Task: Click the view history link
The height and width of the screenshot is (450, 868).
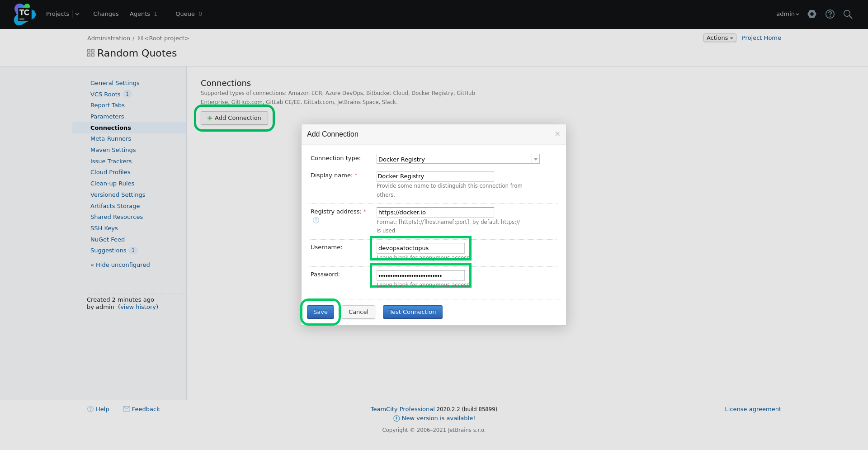Action: tap(138, 307)
